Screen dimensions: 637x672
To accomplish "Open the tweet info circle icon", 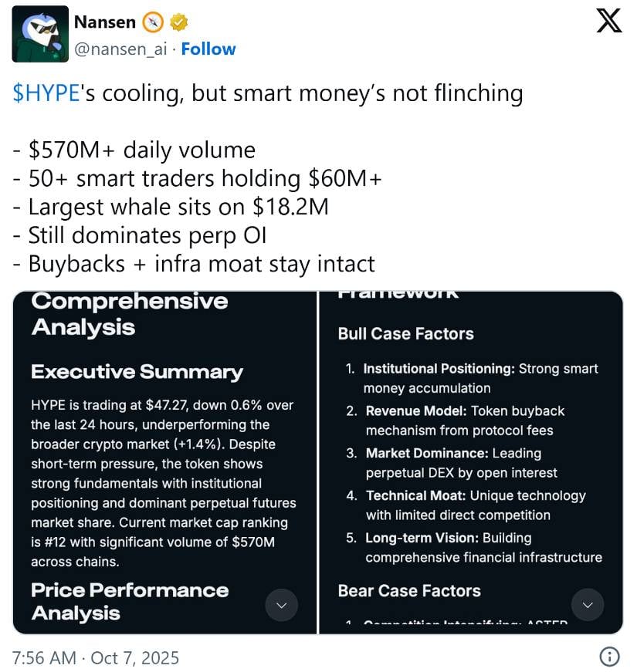I will (609, 657).
